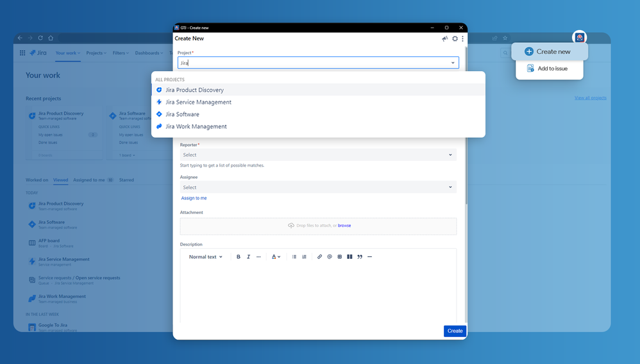Reload the page in browser
The width and height of the screenshot is (640, 364).
[x=40, y=38]
